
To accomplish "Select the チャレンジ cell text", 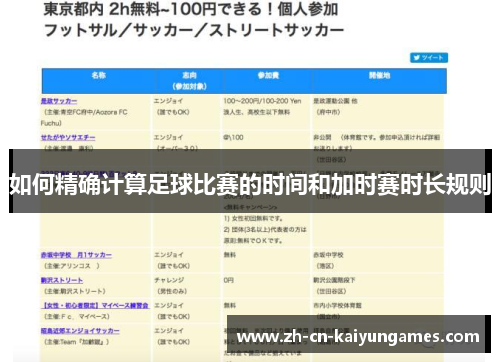I will pyautogui.click(x=169, y=280).
